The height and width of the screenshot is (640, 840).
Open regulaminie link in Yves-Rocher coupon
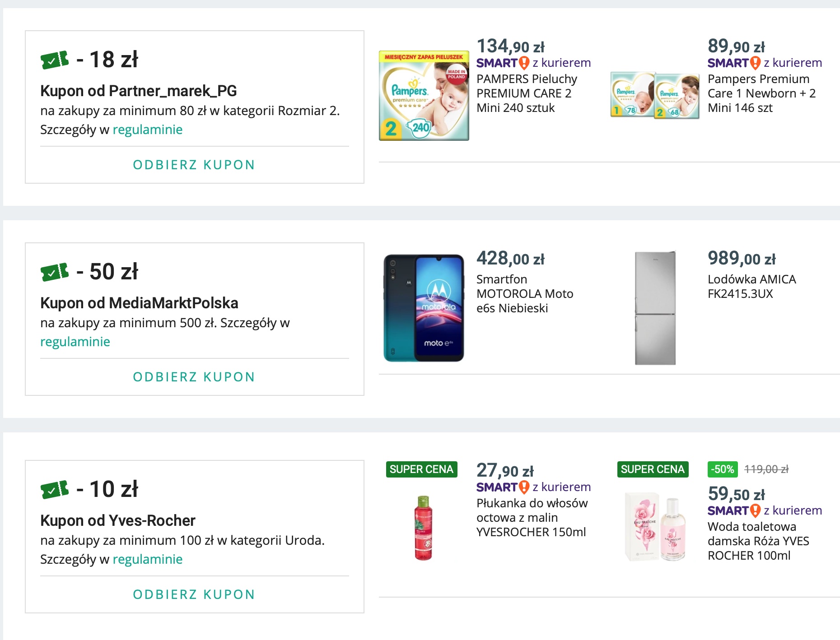[x=148, y=559]
